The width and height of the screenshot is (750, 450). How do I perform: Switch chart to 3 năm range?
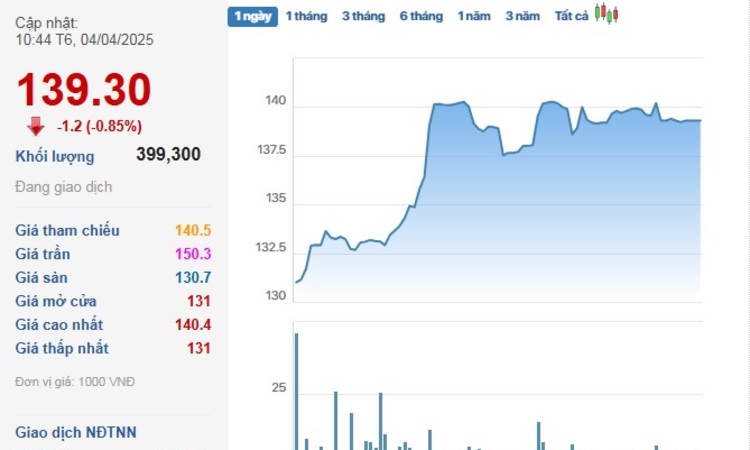[x=523, y=16]
